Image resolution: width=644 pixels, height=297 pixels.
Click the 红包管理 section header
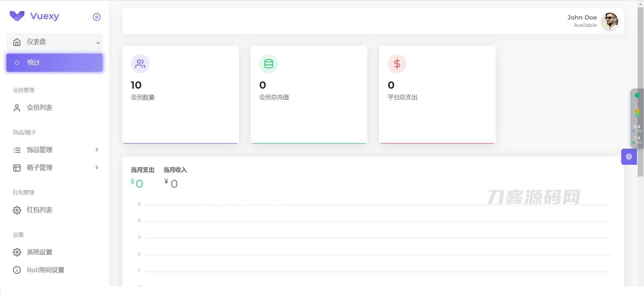point(23,193)
